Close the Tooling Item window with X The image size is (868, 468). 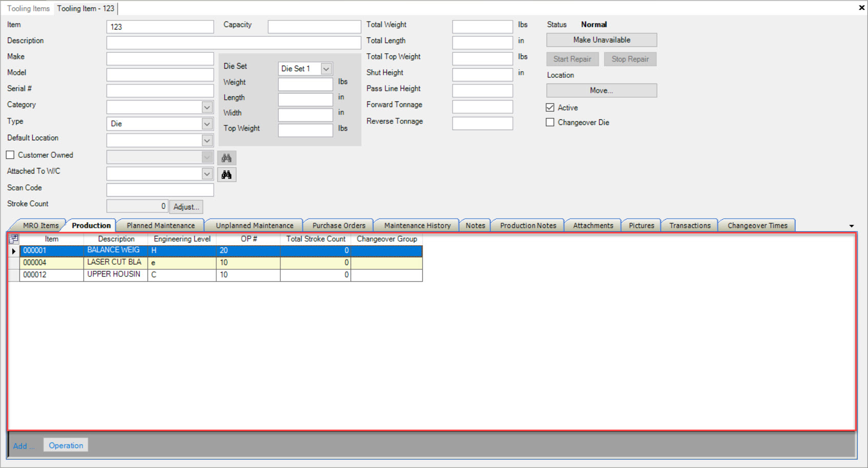point(861,8)
